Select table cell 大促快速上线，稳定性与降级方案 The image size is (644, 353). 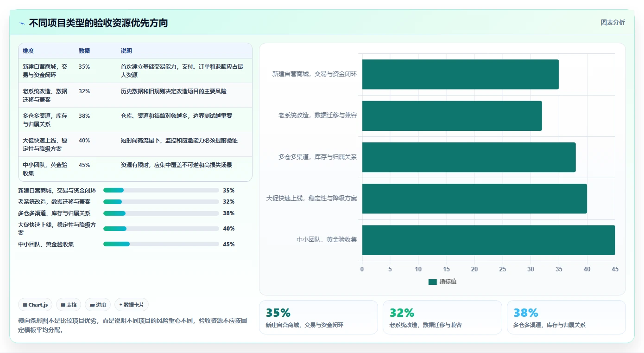[x=45, y=145]
